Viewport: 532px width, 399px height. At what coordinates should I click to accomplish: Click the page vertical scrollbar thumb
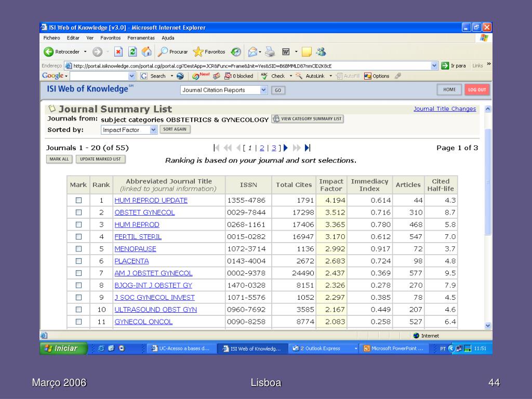pos(488,182)
